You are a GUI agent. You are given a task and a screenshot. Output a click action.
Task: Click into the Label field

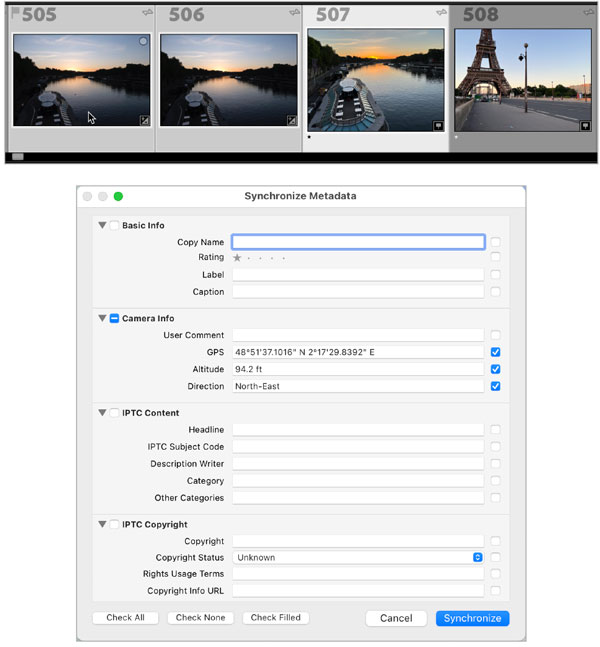coord(358,275)
